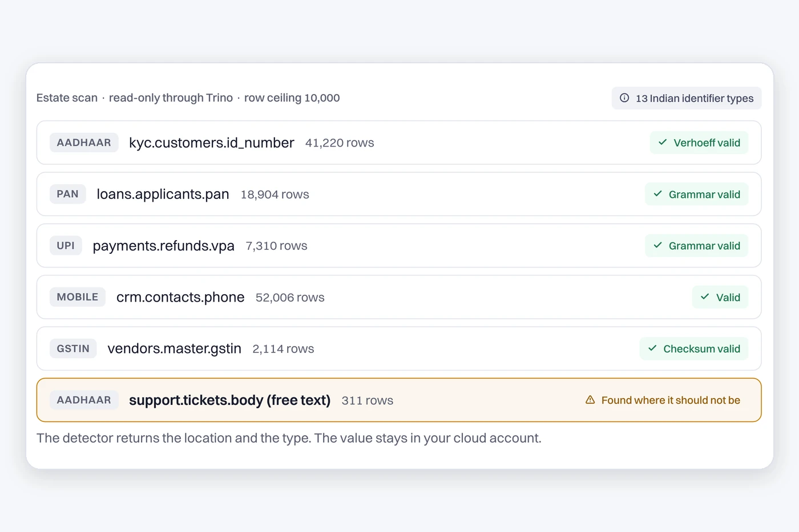799x532 pixels.
Task: Click the checkmark icon next to Verhoeff valid
Action: tap(663, 143)
